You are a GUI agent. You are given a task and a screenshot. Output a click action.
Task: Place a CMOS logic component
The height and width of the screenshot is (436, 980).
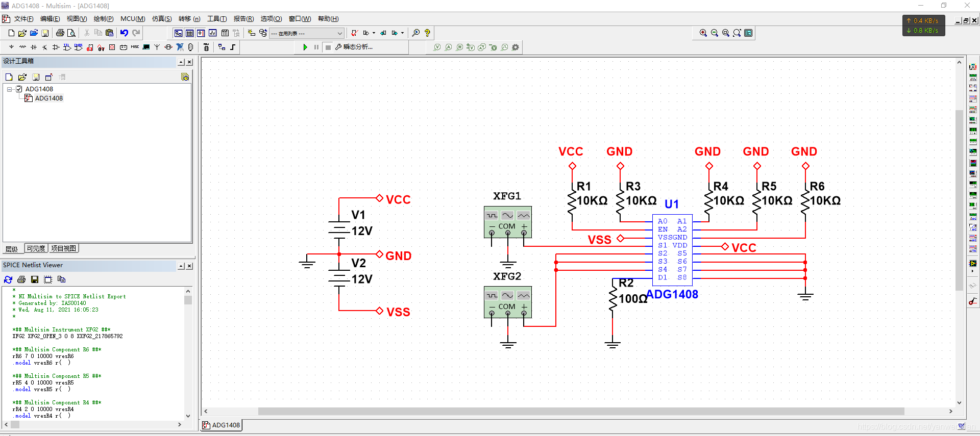pyautogui.click(x=79, y=47)
